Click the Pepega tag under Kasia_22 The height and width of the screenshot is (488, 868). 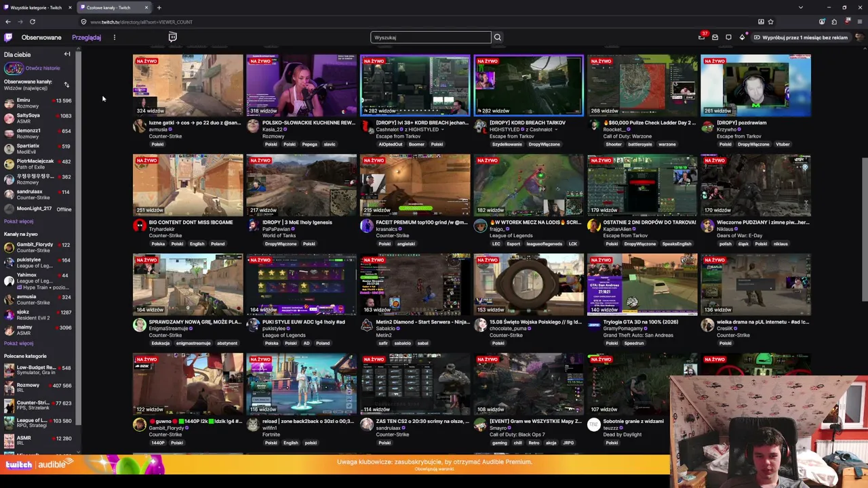tap(310, 144)
